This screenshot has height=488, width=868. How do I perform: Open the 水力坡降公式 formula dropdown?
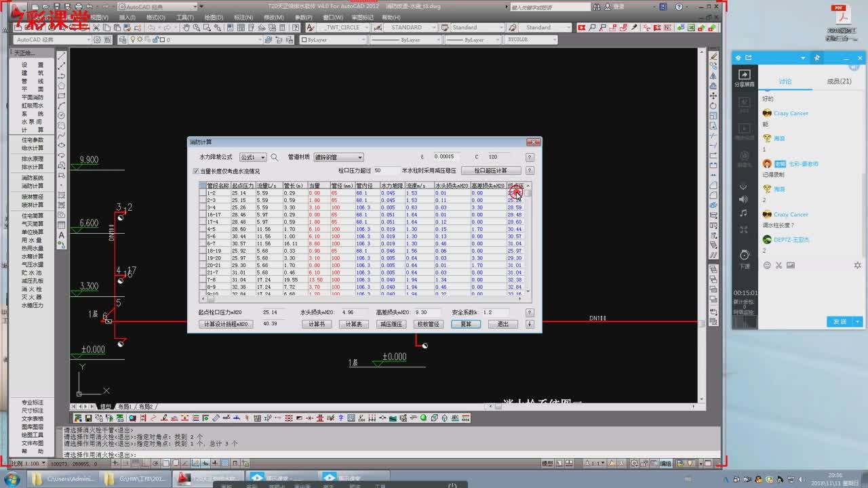253,157
